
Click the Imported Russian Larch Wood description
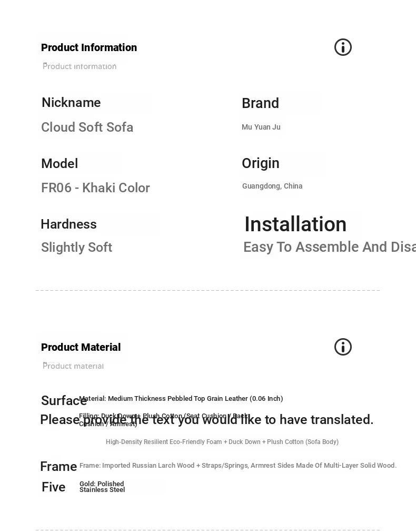coord(238,466)
